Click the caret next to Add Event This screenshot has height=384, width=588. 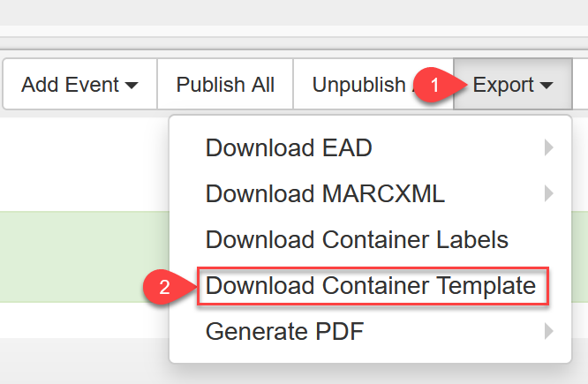point(132,86)
